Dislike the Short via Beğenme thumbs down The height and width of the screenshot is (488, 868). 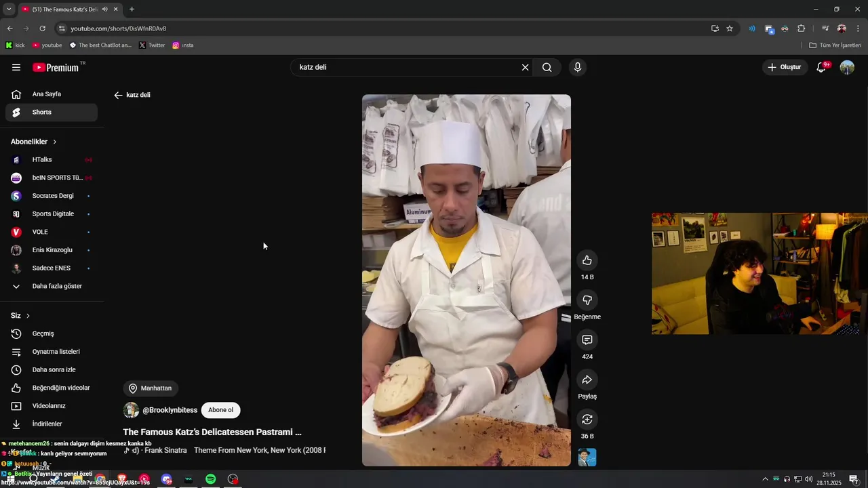[x=587, y=300]
